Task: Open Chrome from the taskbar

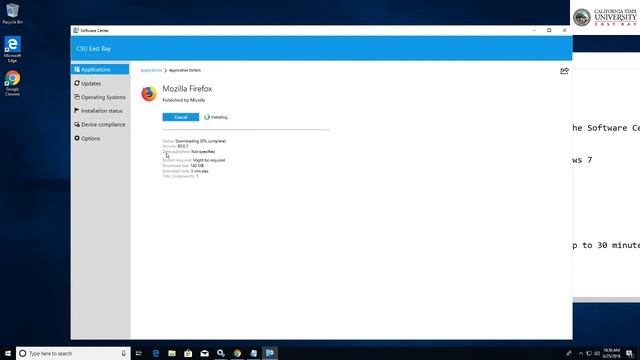Action: [237, 353]
